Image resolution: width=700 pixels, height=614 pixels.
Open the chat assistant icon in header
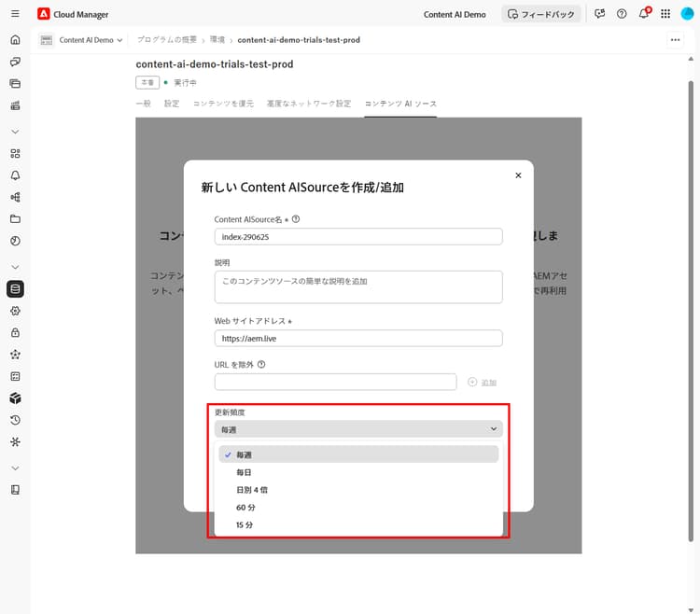[x=599, y=14]
